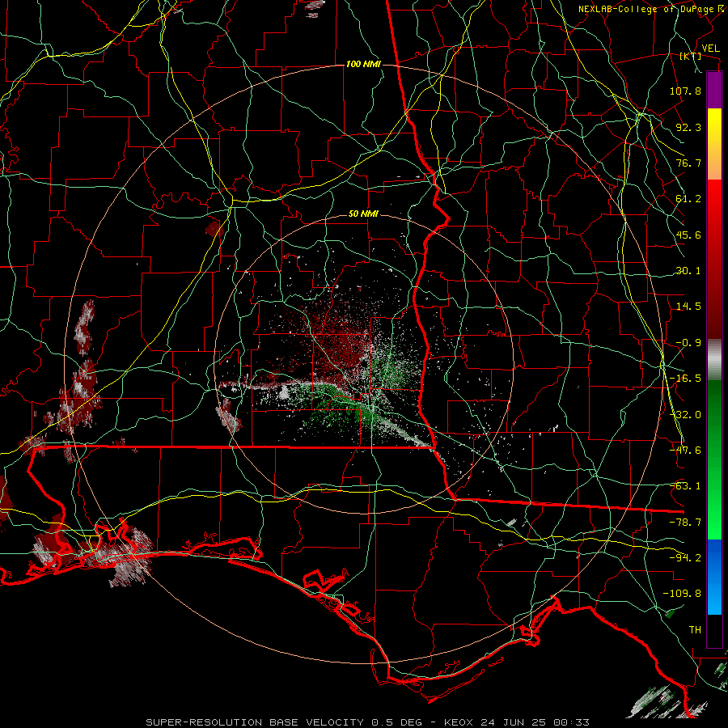Click the -16.5 velocity scale value
Image resolution: width=728 pixels, height=728 pixels.
tap(685, 379)
